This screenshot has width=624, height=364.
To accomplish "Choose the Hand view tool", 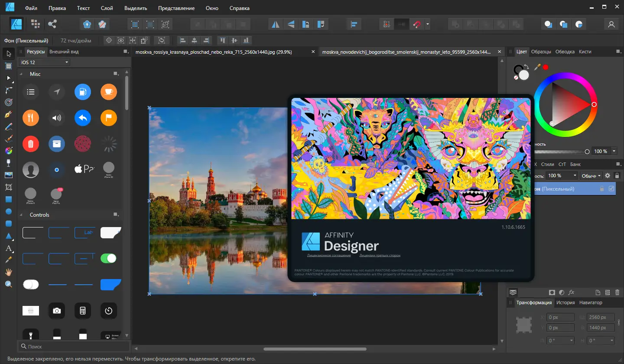I will [8, 272].
